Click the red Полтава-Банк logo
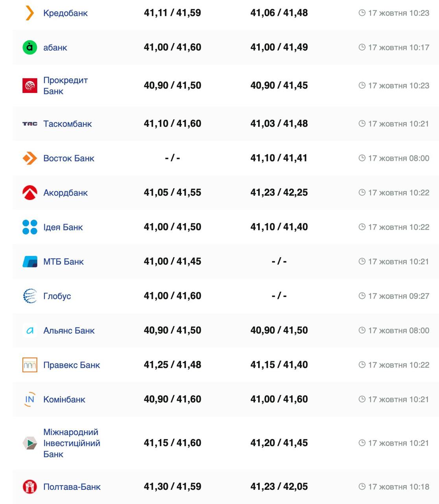This screenshot has width=439, height=504. (x=30, y=487)
